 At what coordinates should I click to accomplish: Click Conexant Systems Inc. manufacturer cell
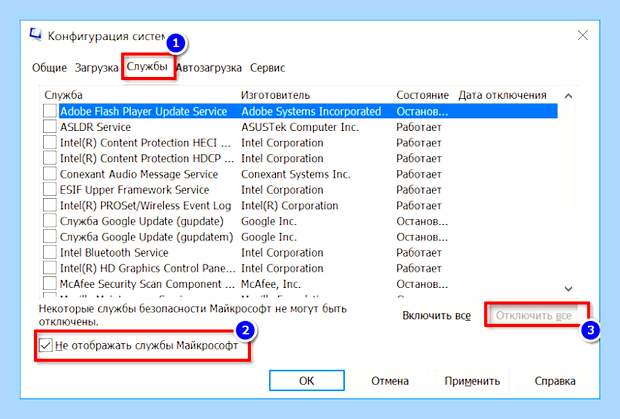[296, 174]
